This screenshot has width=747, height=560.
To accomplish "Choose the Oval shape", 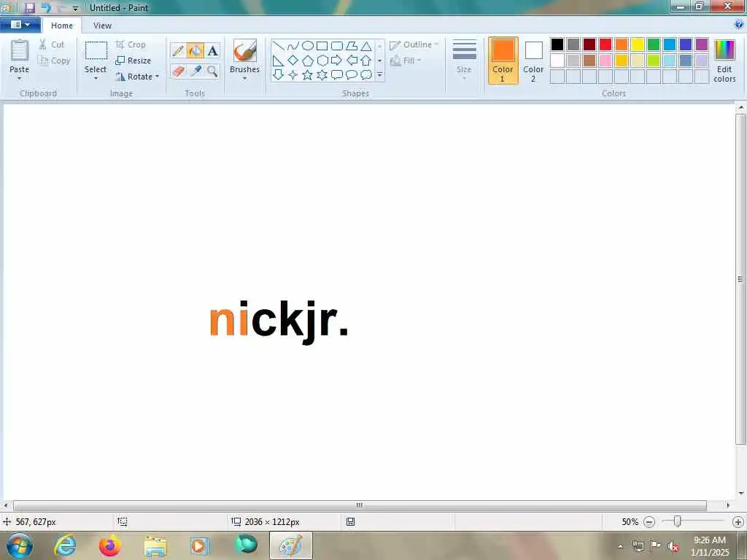I will tap(308, 46).
